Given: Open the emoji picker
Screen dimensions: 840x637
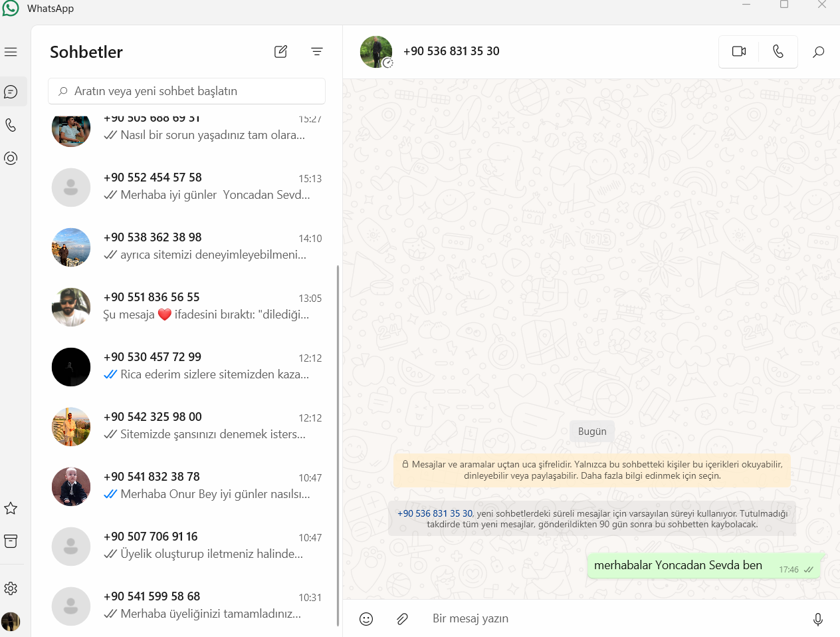Looking at the screenshot, I should click(x=366, y=619).
